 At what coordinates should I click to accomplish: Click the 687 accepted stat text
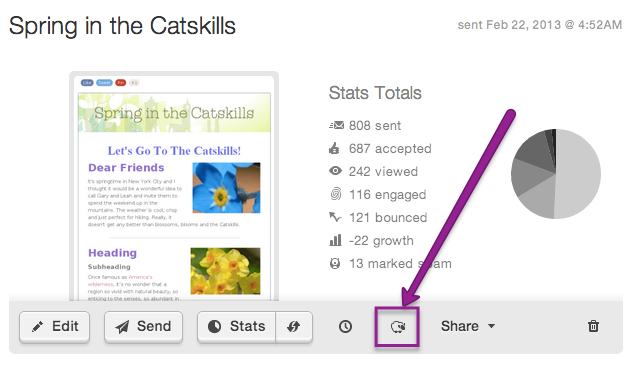(390, 149)
